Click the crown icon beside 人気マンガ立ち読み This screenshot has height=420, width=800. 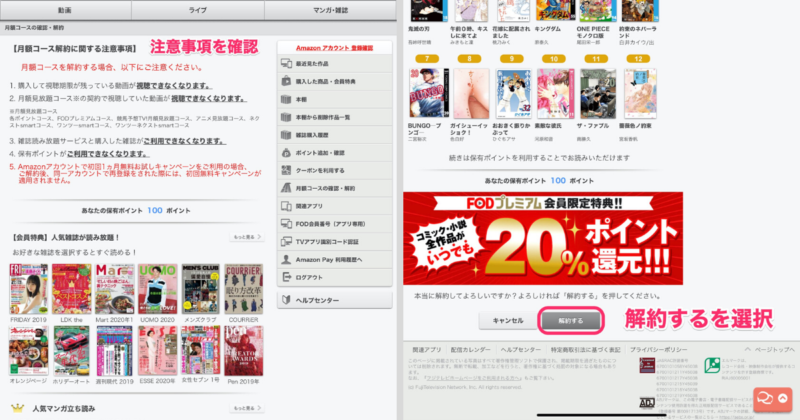tap(17, 408)
